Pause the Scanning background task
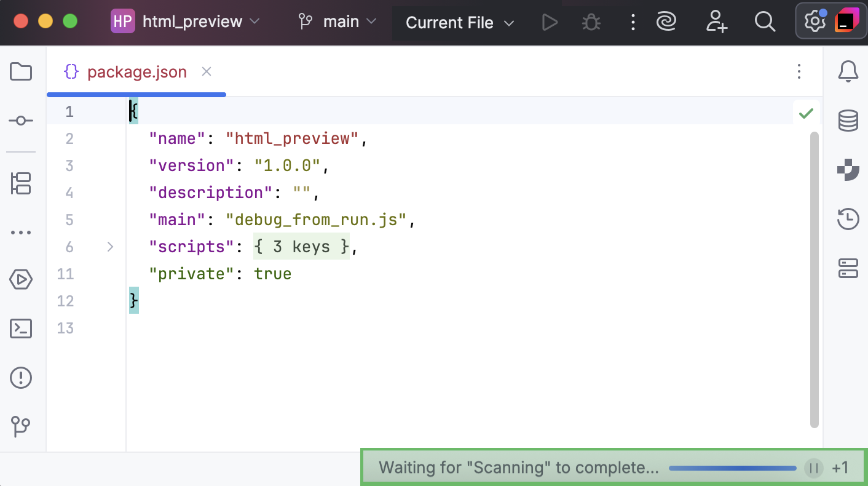 [x=813, y=468]
